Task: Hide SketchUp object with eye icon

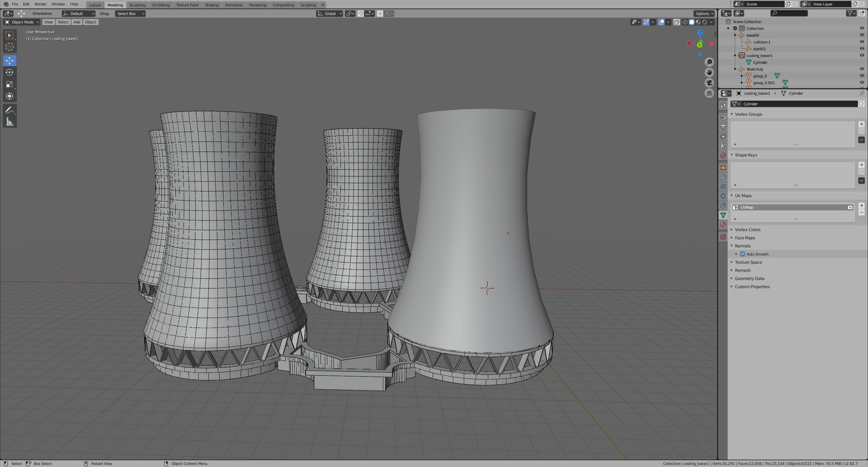Action: pyautogui.click(x=862, y=69)
